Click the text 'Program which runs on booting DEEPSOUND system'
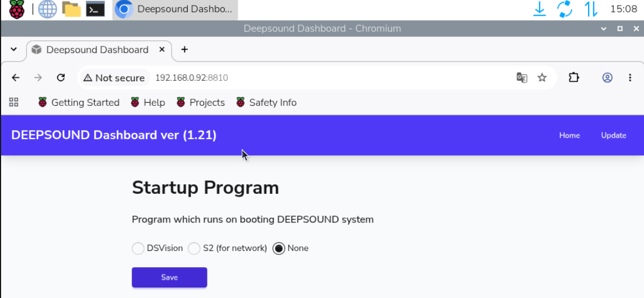The height and width of the screenshot is (298, 644). pos(253,220)
